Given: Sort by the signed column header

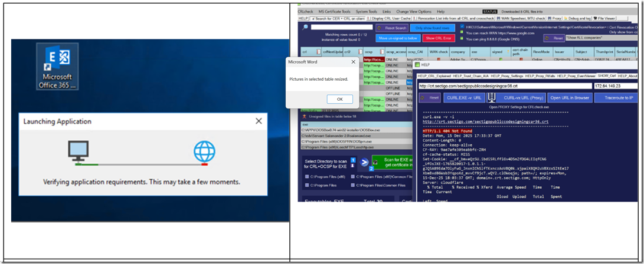Looking at the screenshot, I should (x=500, y=52).
